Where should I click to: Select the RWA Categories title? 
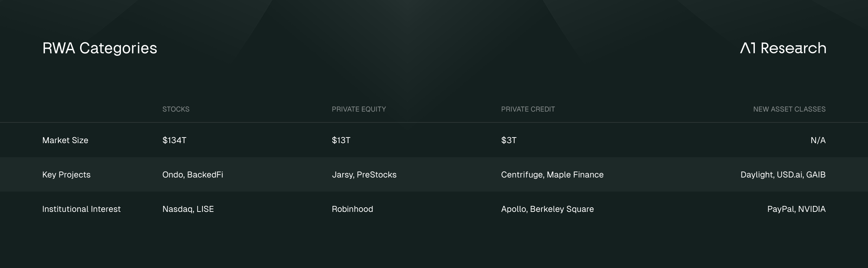(100, 49)
